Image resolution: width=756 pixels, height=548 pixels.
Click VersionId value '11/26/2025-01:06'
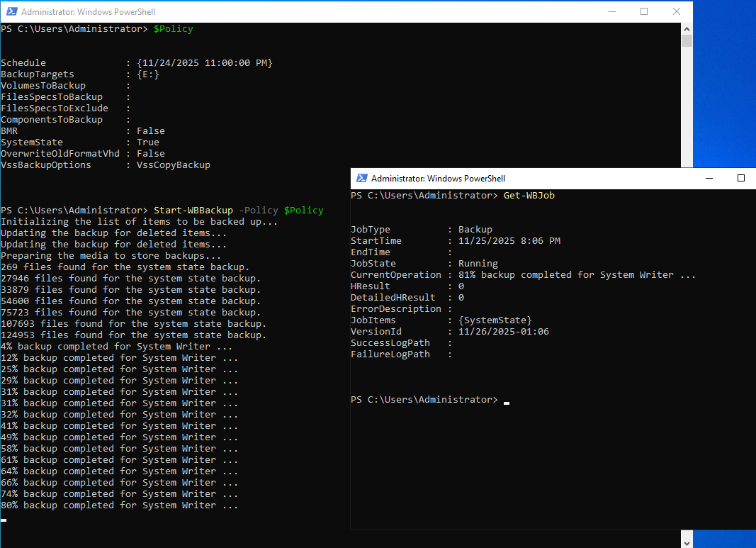point(503,331)
